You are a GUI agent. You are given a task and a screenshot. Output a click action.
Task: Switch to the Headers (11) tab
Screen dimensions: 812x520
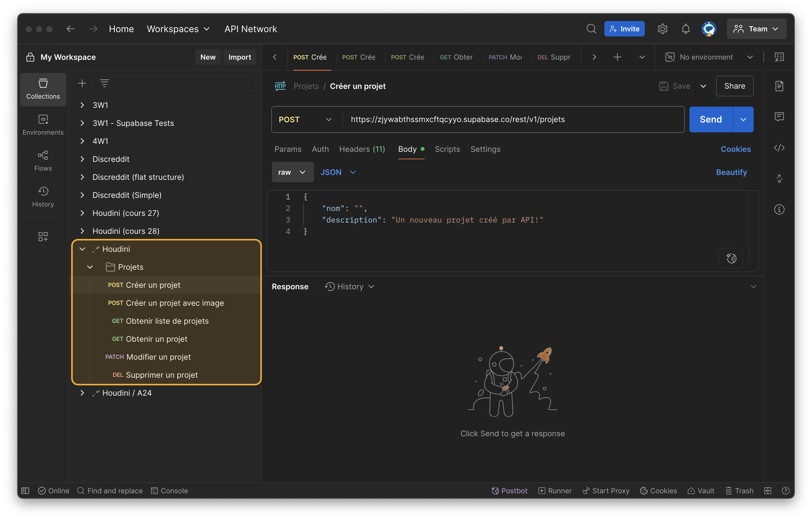click(362, 149)
